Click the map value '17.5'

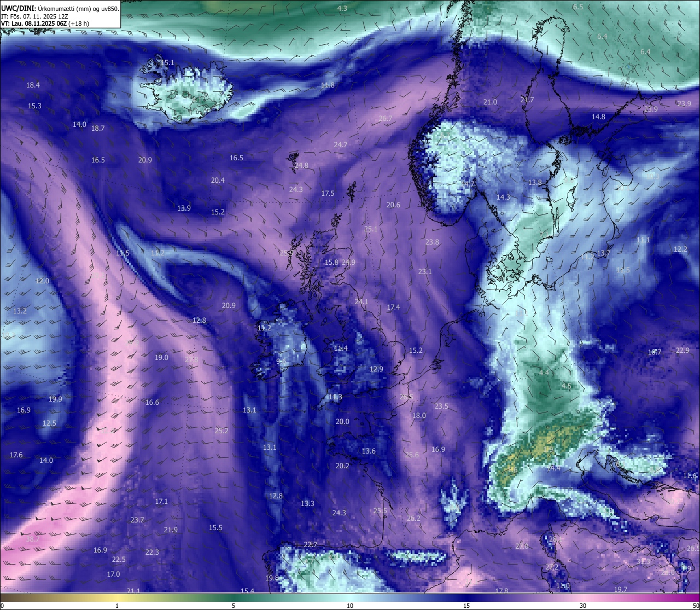(x=328, y=193)
